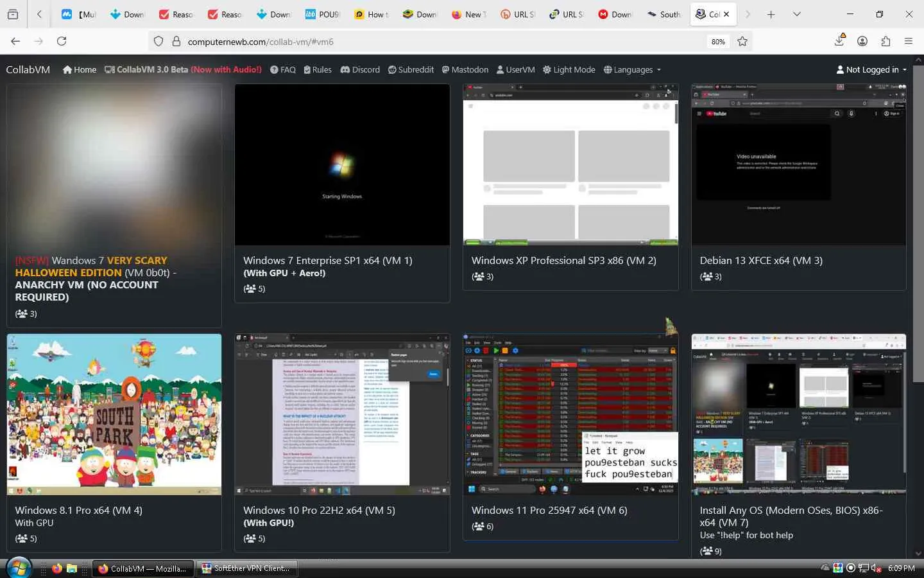Switch to the POU9 browser tab

(x=323, y=14)
